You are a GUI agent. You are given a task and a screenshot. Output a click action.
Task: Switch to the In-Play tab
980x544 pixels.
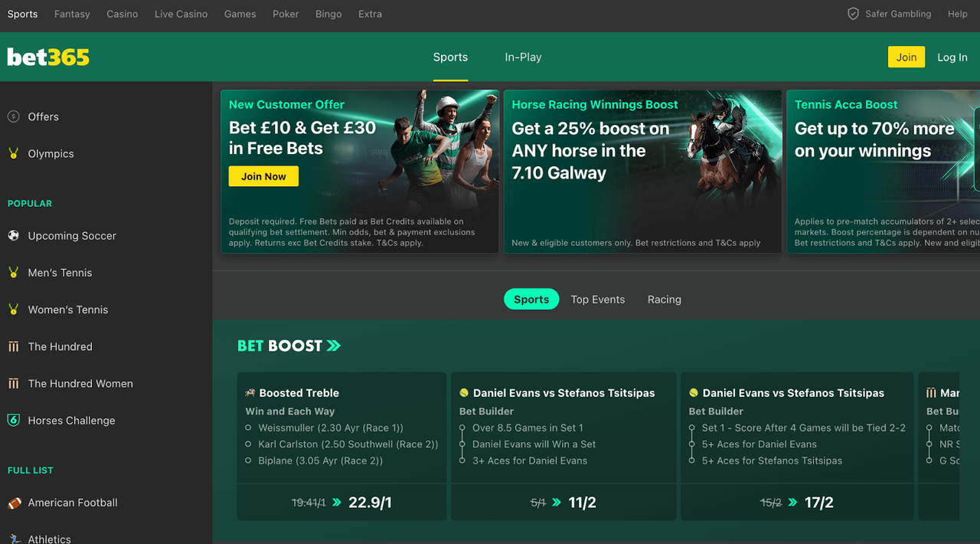pyautogui.click(x=523, y=57)
